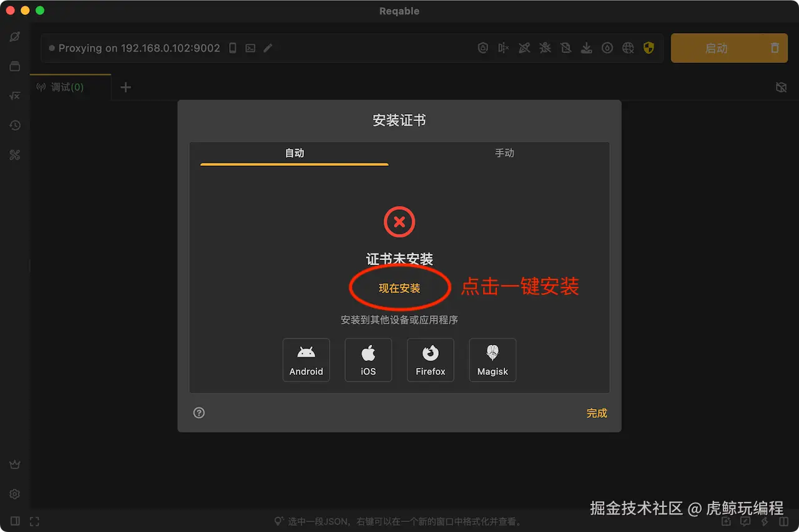
Task: Open Settings from the sidebar gear
Action: point(14,493)
